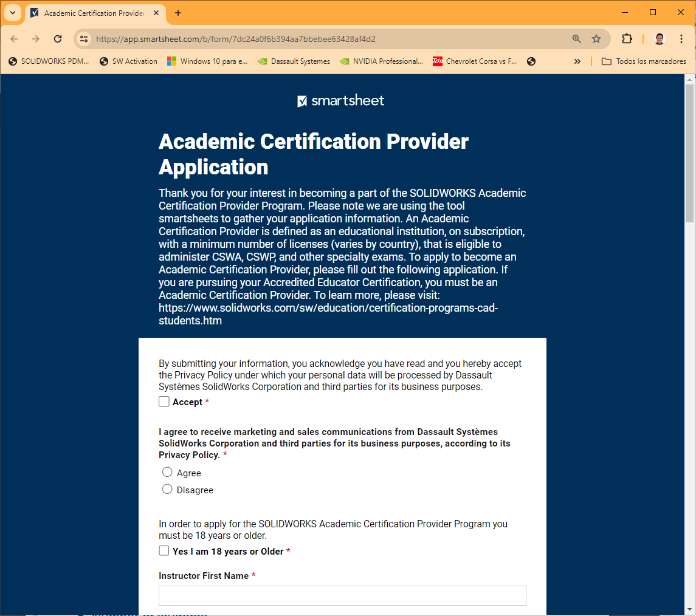Bookmark this page with the star icon
Viewport: 696px width, 616px height.
[x=596, y=39]
